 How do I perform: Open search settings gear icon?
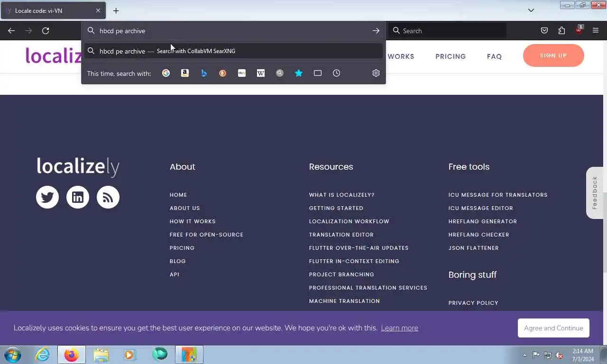(376, 73)
